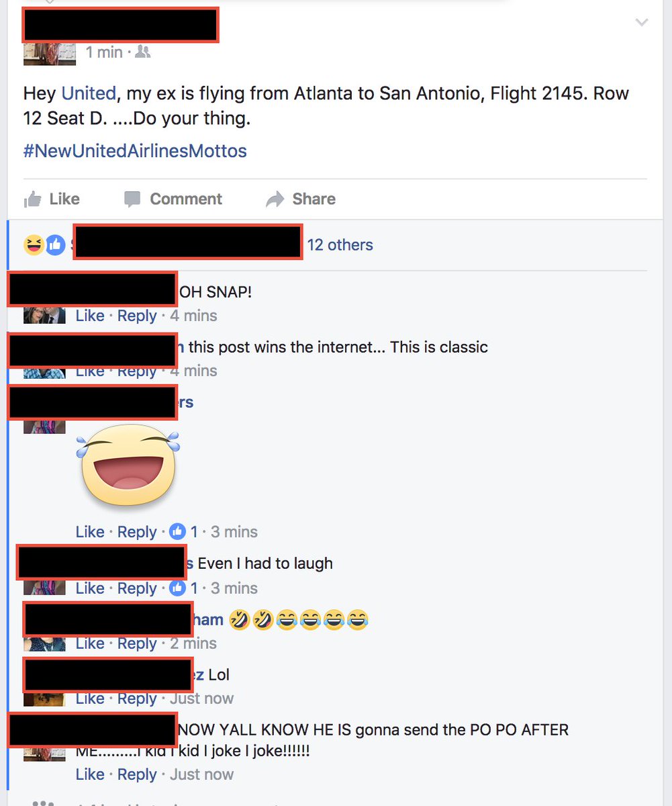Reply to the comment with laughing emojis
The image size is (672, 806).
[137, 643]
